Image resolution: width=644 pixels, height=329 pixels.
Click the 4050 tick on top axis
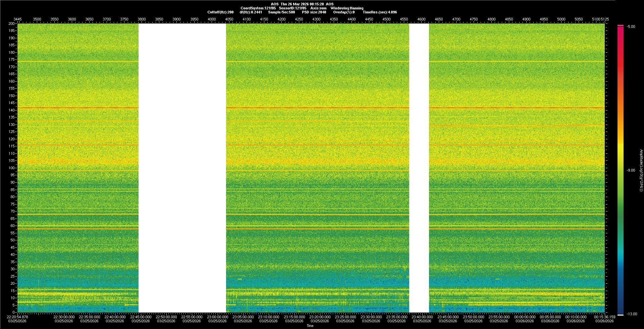pyautogui.click(x=229, y=19)
